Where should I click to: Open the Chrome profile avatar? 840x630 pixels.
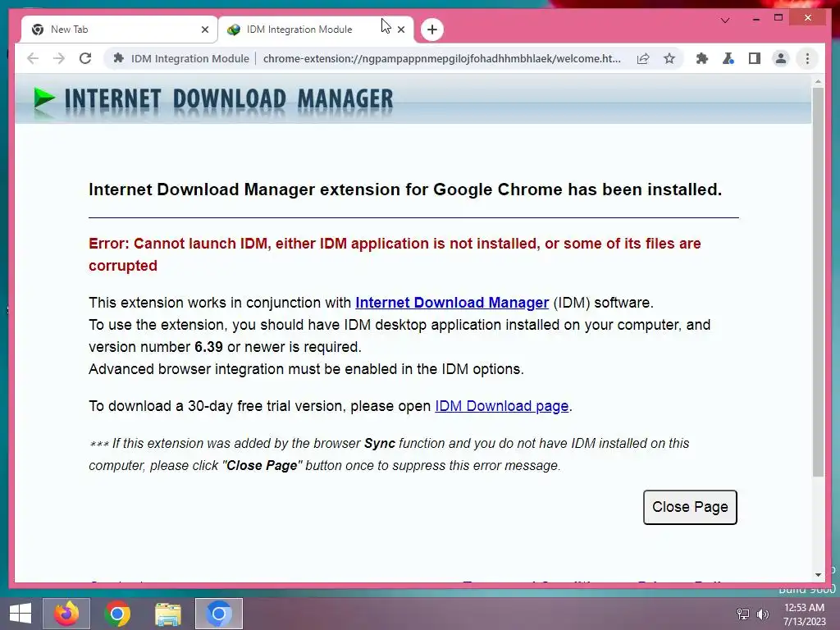(x=781, y=58)
